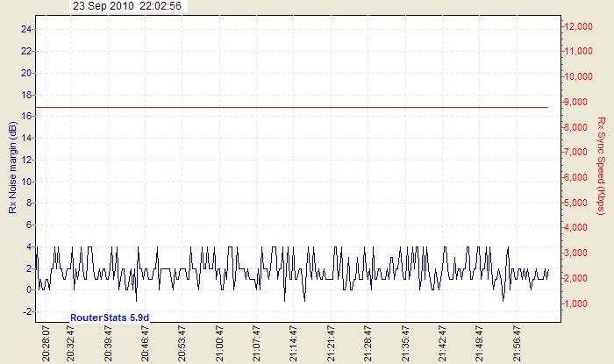Select the 16 tick on the dB axis

coord(26,116)
